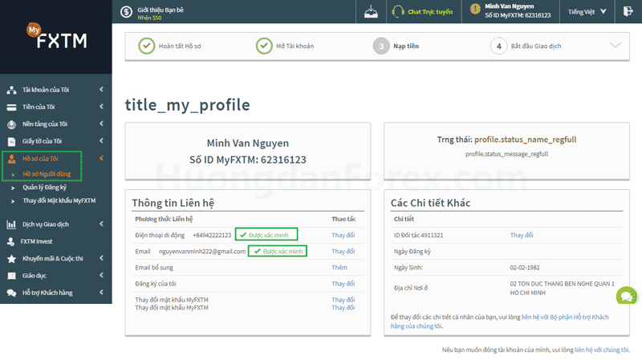
Task: Click Giới thiệu Bạn bè referral link
Action: [x=160, y=10]
